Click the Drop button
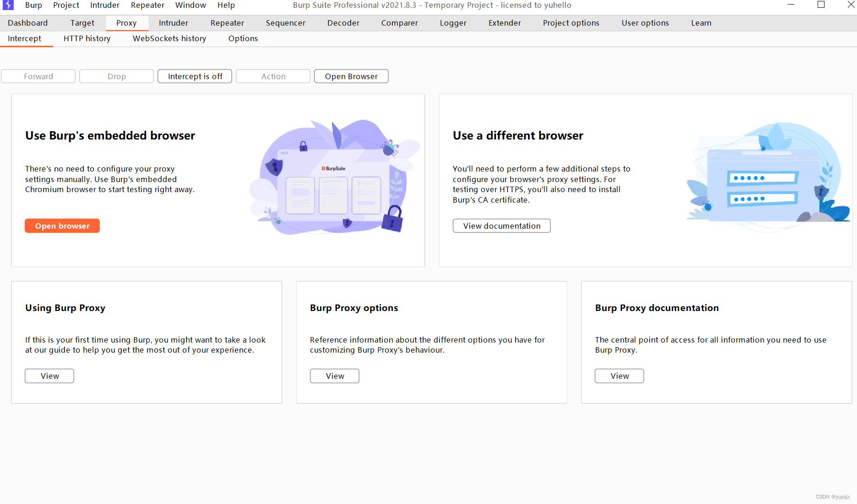Viewport: 857px width, 504px height. point(117,76)
